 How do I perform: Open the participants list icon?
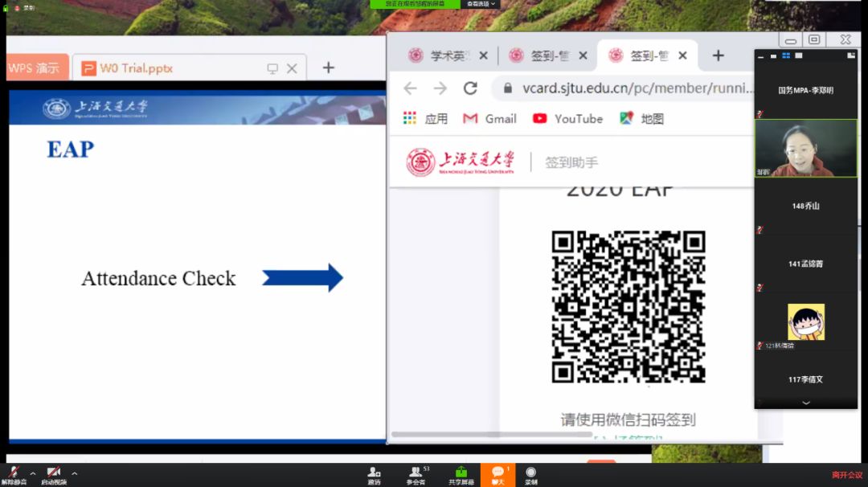[x=416, y=473]
